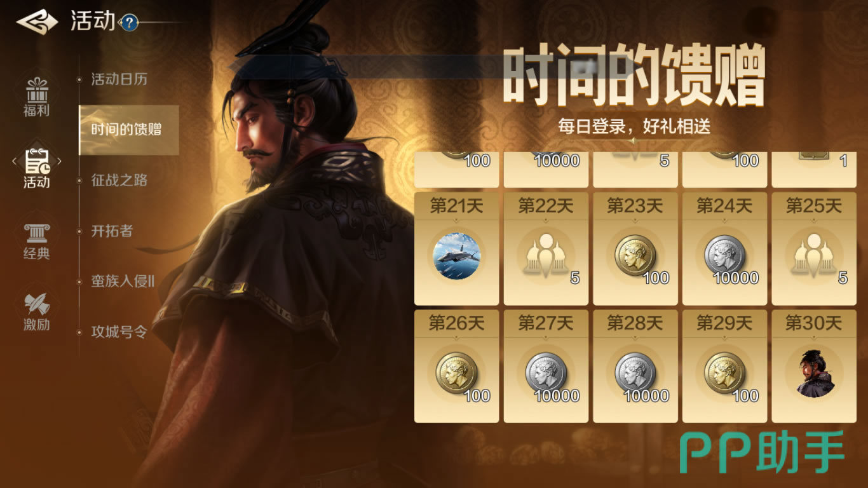Click left chevron beside 活动 icon

(x=14, y=161)
